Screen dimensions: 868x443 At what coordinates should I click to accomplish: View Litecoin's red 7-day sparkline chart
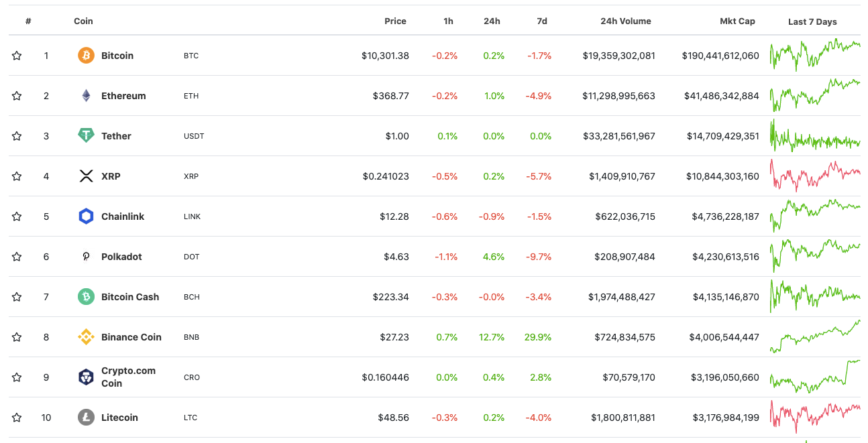click(x=815, y=417)
